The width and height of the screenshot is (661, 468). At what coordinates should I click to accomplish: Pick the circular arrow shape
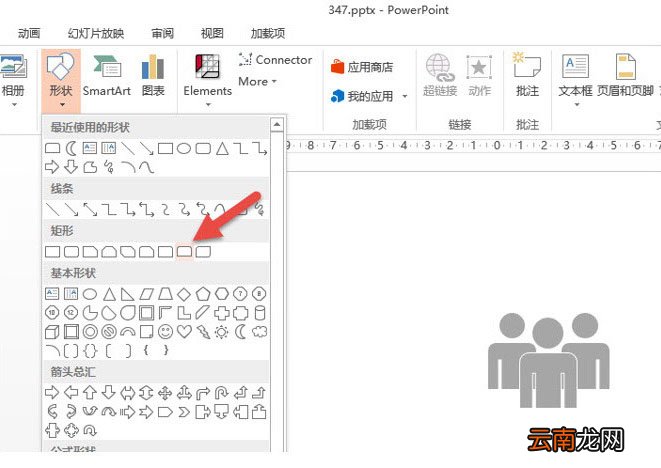pos(90,430)
